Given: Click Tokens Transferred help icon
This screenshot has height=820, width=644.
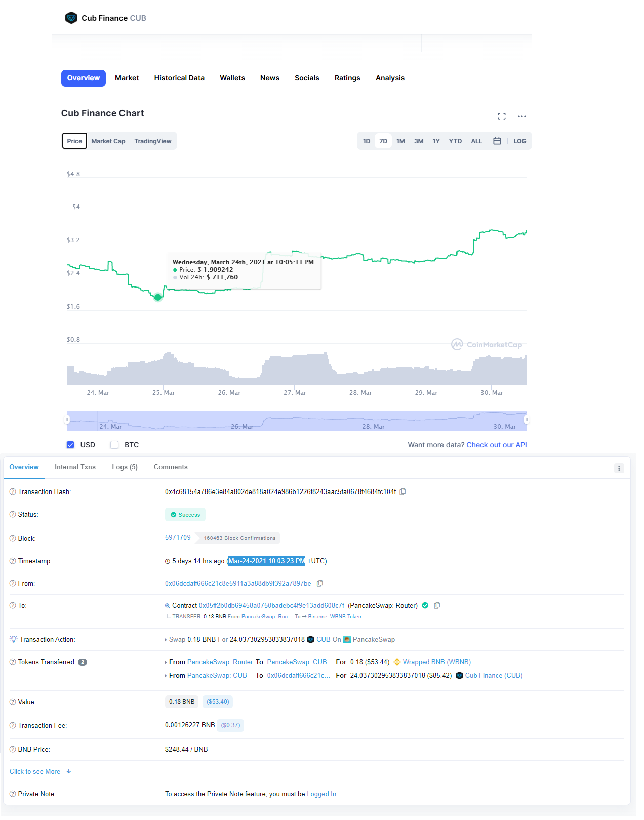Looking at the screenshot, I should click(13, 662).
